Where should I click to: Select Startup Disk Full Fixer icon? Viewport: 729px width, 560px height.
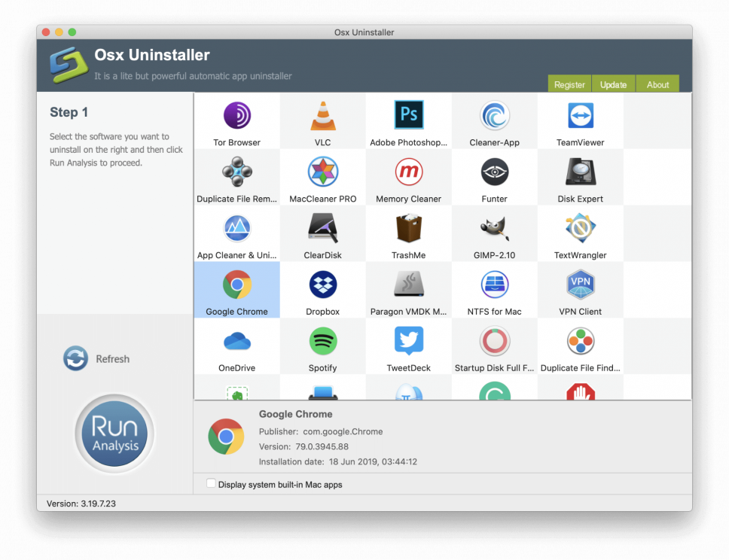point(495,341)
